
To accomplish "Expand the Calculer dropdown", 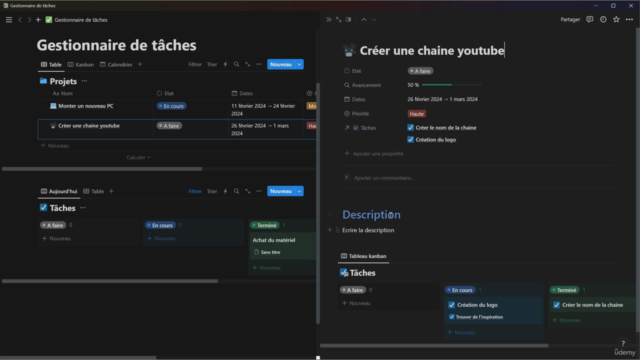I will click(x=138, y=157).
